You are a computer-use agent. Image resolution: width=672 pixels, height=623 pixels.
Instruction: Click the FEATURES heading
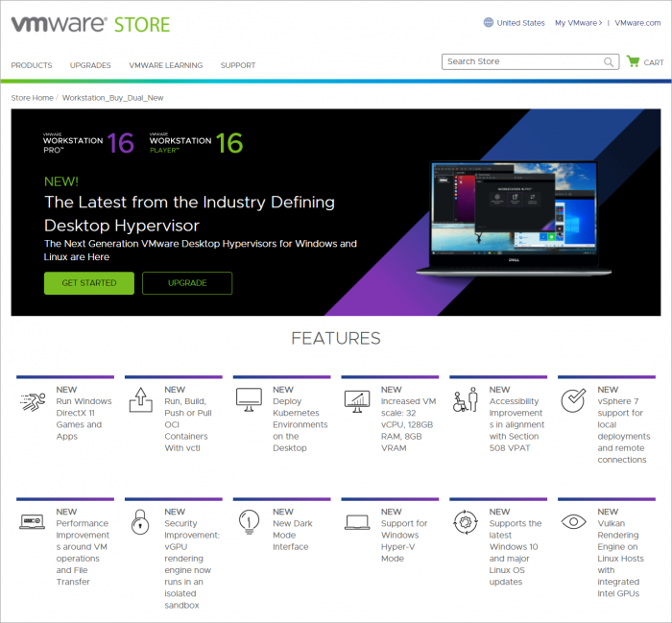[x=336, y=339]
